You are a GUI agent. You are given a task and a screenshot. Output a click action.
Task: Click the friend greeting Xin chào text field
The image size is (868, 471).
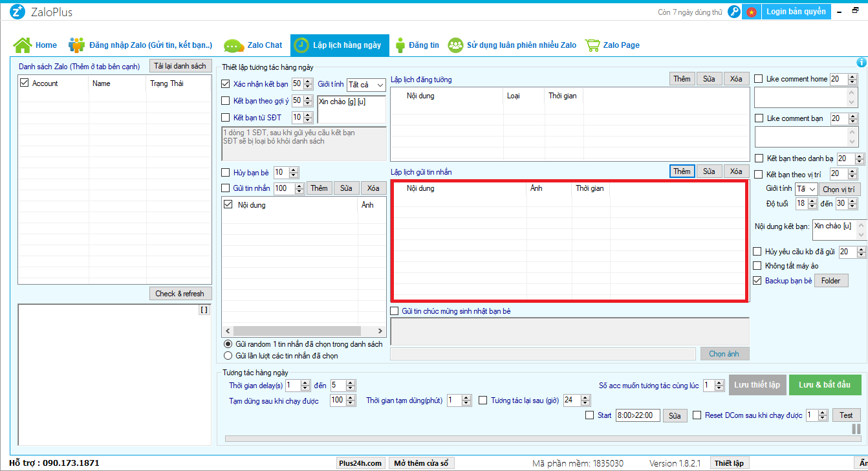(x=351, y=109)
